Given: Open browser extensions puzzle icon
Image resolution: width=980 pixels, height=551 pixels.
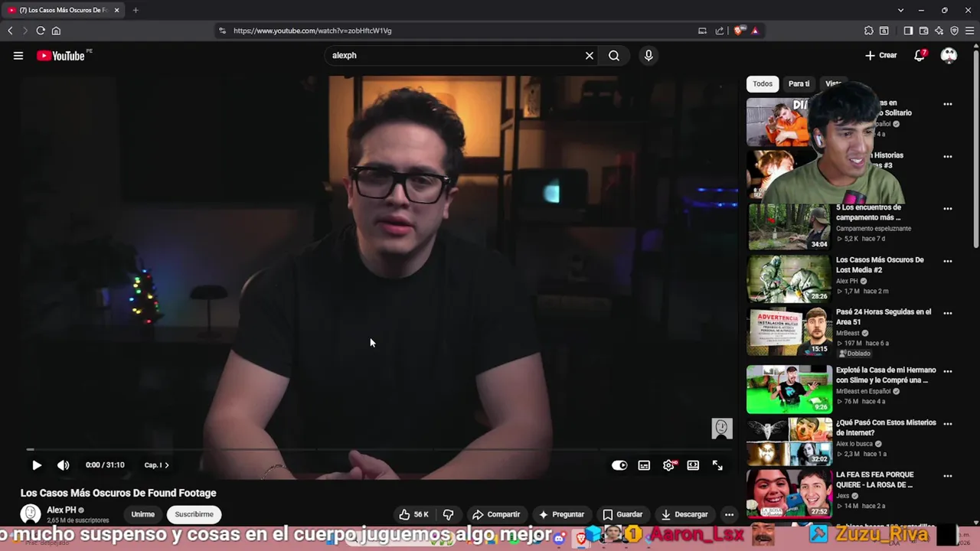Looking at the screenshot, I should [868, 31].
